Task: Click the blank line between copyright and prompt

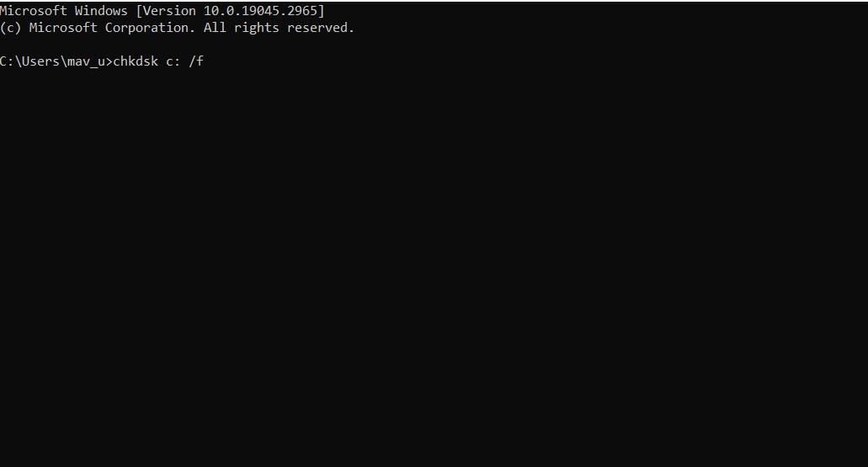Action: click(434, 45)
